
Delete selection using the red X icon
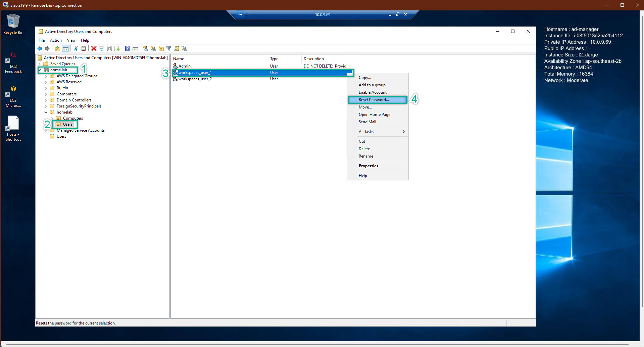click(94, 49)
